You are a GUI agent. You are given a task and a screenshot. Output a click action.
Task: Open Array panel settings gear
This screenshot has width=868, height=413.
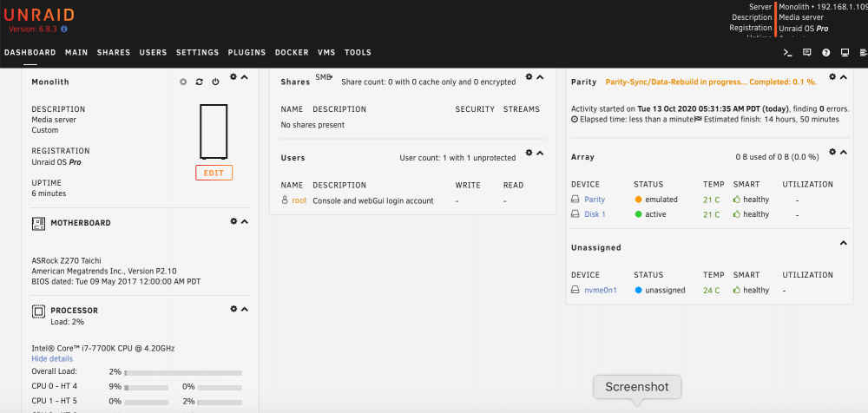pos(832,152)
